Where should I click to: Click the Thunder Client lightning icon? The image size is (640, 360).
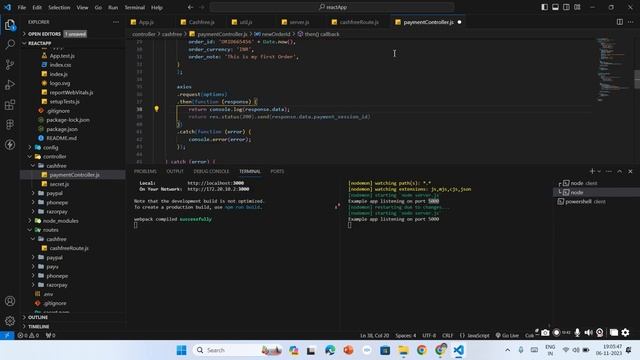pyautogui.click(x=10, y=144)
